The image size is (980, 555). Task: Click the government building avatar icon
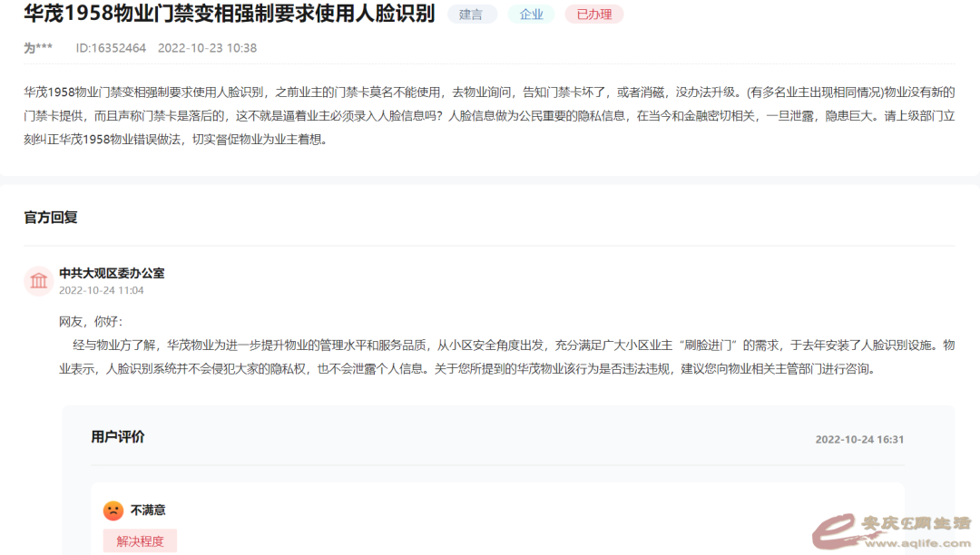click(39, 281)
